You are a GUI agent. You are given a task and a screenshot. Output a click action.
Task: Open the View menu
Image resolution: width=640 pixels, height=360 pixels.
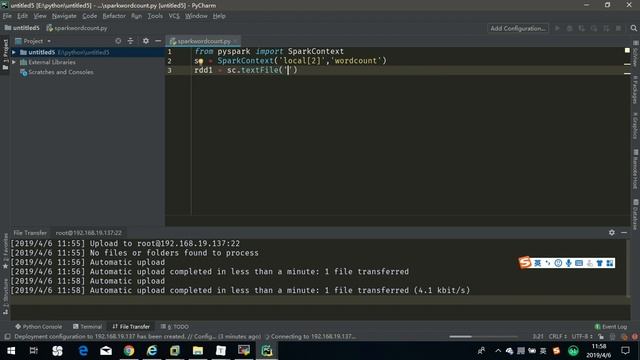(40, 16)
